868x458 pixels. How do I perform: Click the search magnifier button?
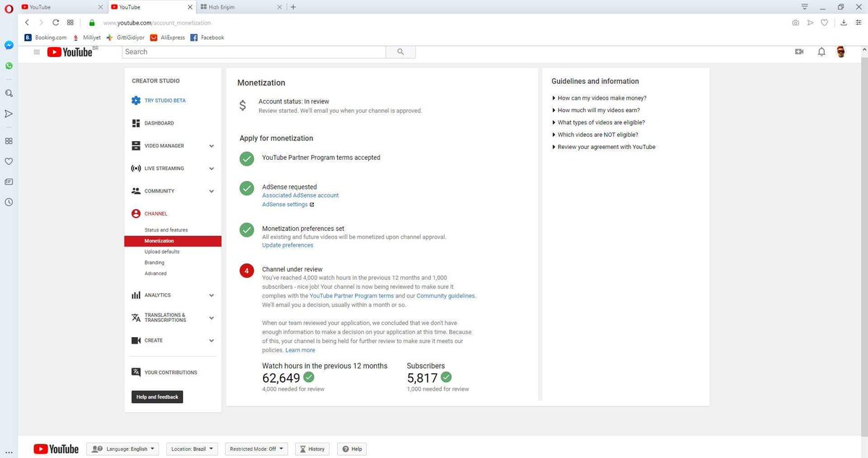click(x=401, y=52)
